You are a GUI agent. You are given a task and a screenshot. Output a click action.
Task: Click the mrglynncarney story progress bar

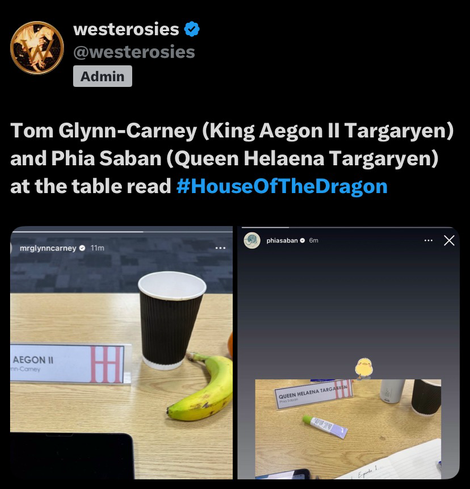[121, 232]
